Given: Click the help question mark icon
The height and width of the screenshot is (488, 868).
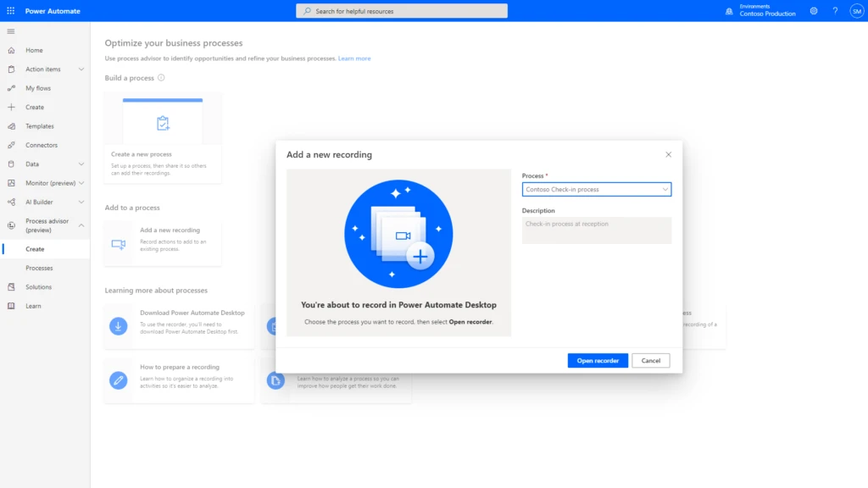Looking at the screenshot, I should [835, 10].
